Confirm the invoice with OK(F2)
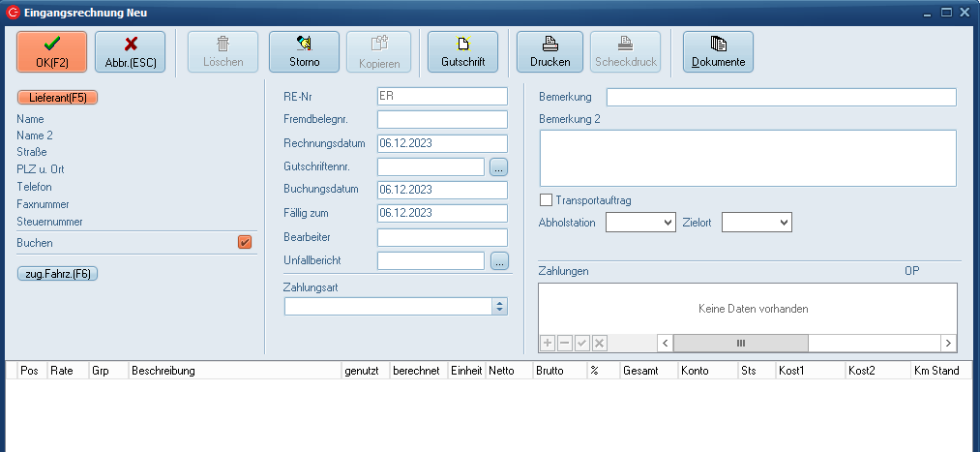 (51, 51)
